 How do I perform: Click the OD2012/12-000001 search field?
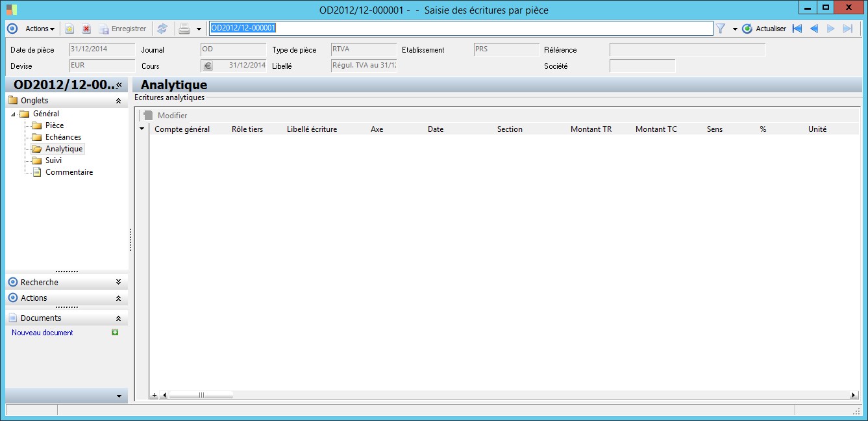pos(461,28)
